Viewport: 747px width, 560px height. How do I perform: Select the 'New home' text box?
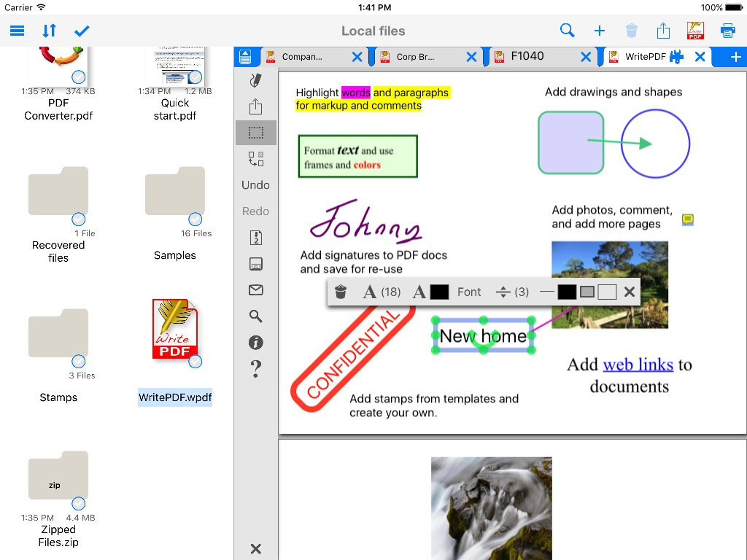483,335
